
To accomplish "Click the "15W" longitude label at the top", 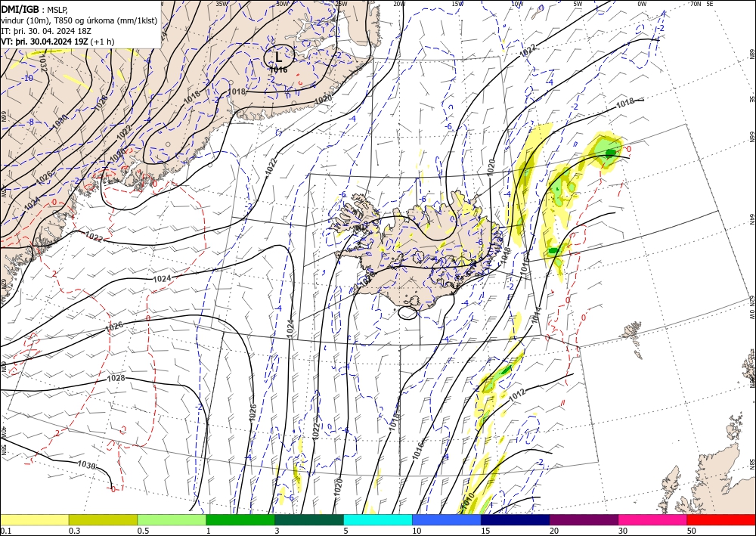I will pyautogui.click(x=457, y=3).
